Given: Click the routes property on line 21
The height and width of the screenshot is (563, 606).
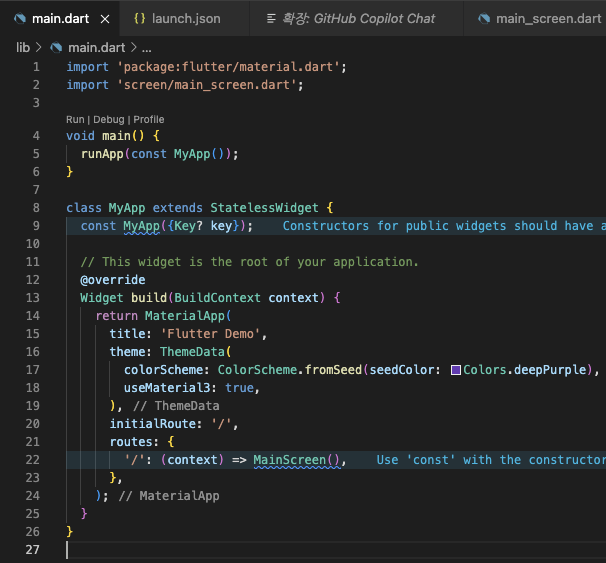Looking at the screenshot, I should [x=131, y=442].
